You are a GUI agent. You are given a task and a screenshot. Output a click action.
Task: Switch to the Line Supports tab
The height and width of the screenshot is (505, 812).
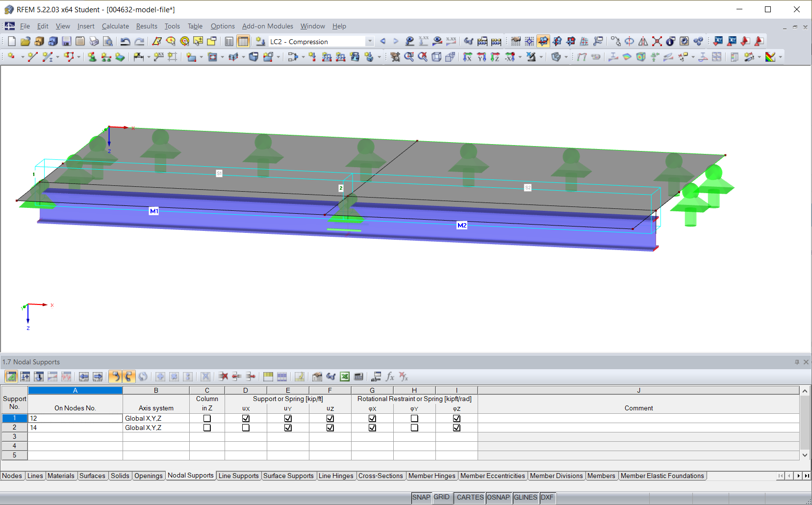tap(239, 476)
